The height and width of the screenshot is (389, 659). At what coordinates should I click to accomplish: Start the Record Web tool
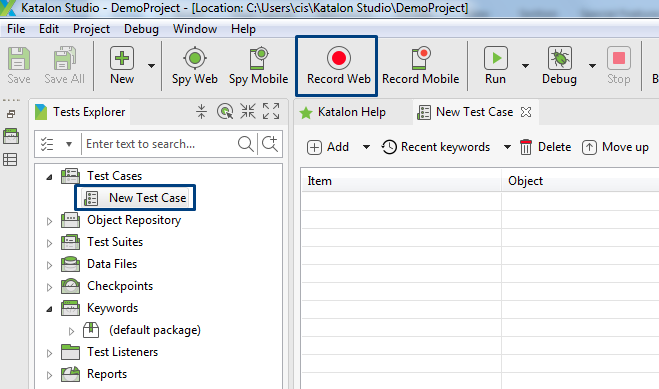(339, 65)
